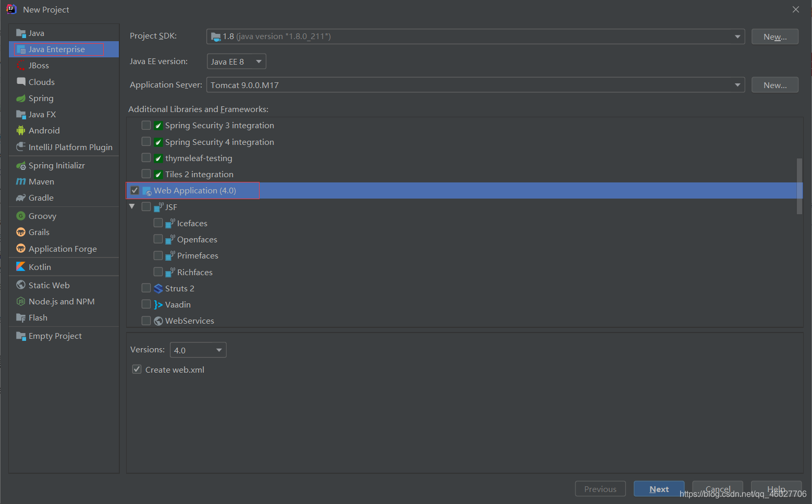Click the Kotlin icon
Image resolution: width=812 pixels, height=504 pixels.
[21, 267]
